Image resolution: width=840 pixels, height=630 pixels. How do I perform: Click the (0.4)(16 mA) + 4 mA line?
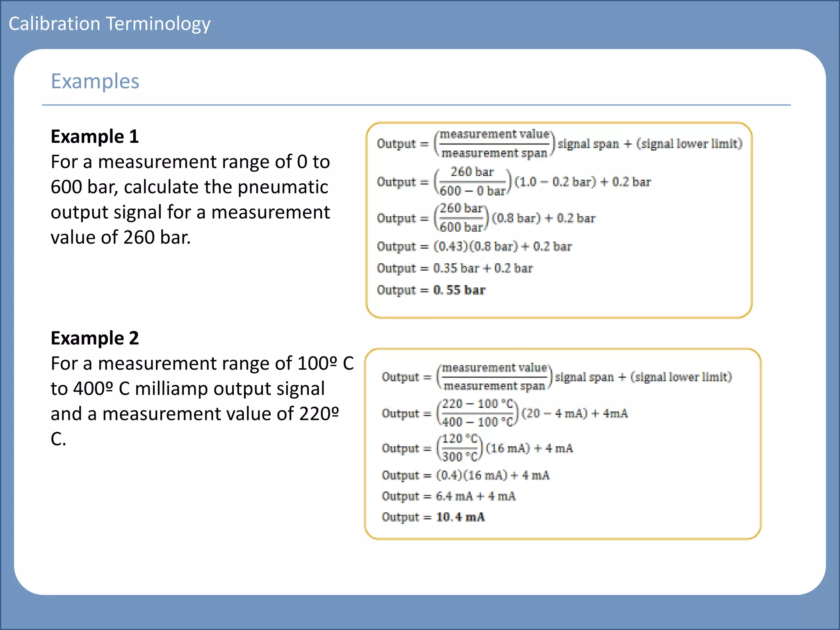[465, 475]
